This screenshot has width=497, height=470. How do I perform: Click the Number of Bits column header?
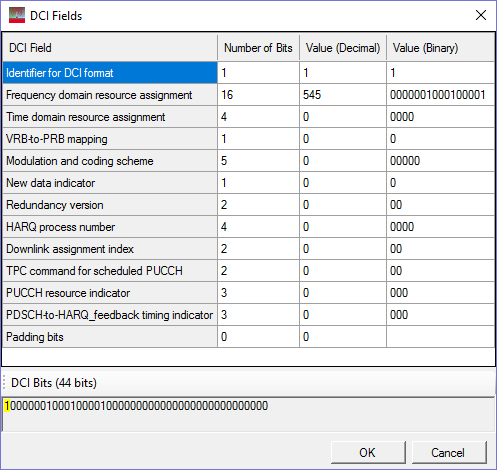(258, 48)
